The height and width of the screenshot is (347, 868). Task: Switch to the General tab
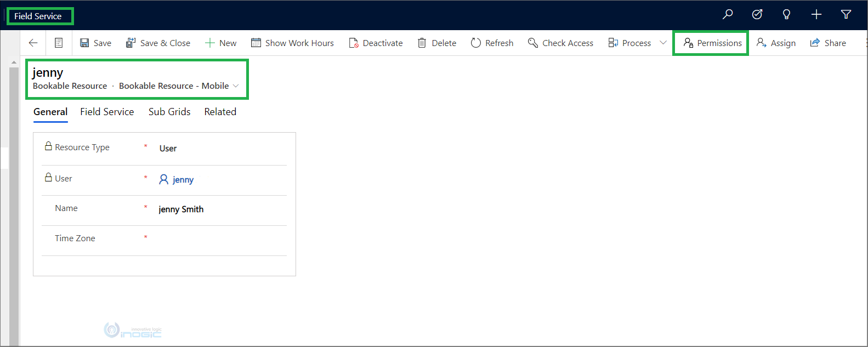tap(50, 112)
